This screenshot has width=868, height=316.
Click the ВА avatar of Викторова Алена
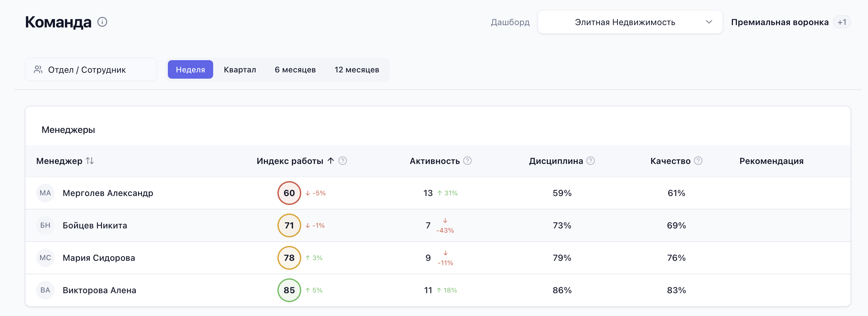click(x=45, y=290)
